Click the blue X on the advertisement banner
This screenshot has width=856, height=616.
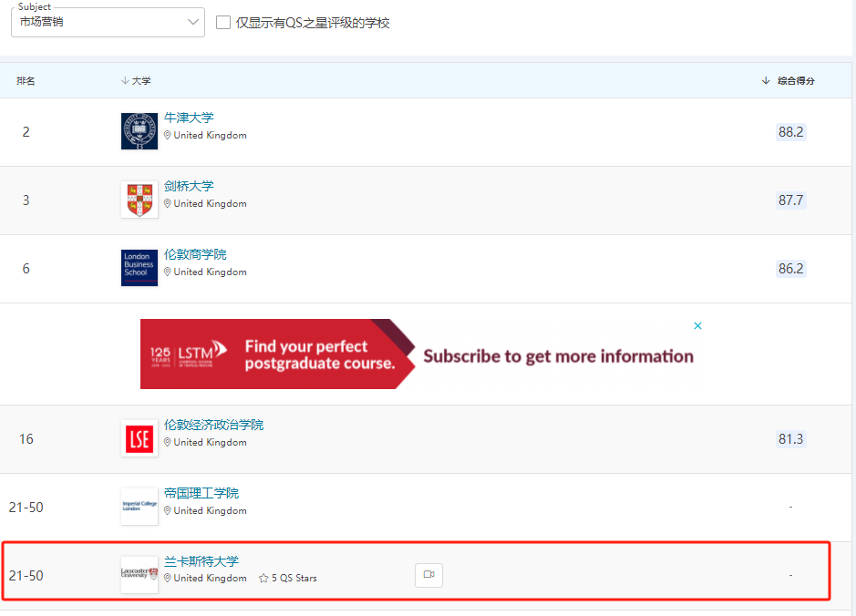pyautogui.click(x=697, y=325)
